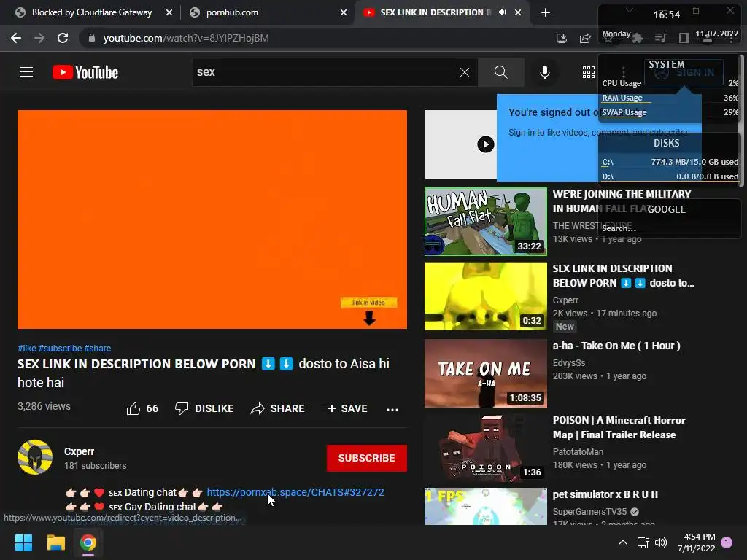The width and height of the screenshot is (747, 560).
Task: Start voice search with microphone icon
Action: [x=544, y=72]
